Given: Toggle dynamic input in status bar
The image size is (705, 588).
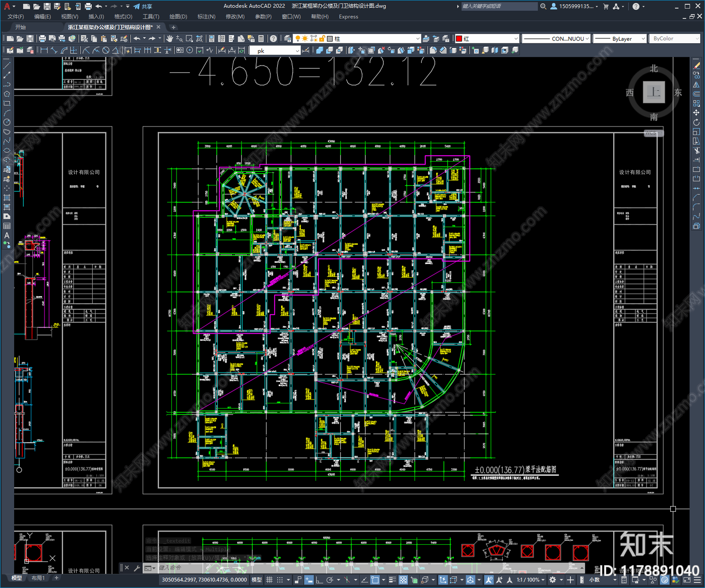Looking at the screenshot, I should 308,580.
